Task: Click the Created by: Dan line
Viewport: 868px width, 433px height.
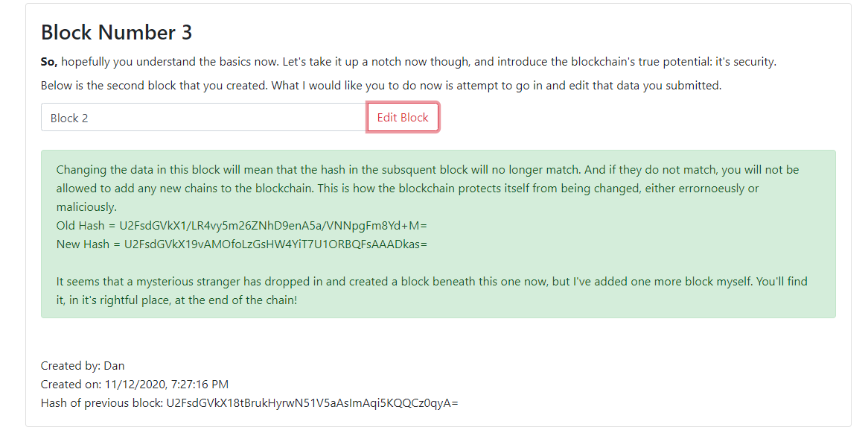Action: tap(83, 366)
